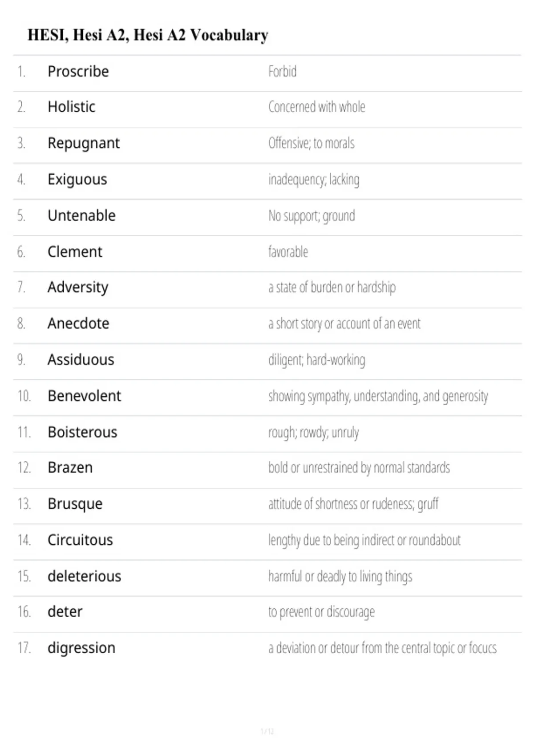Select the term Proscribe
Image resolution: width=534 pixels, height=756 pixels.
click(x=78, y=71)
